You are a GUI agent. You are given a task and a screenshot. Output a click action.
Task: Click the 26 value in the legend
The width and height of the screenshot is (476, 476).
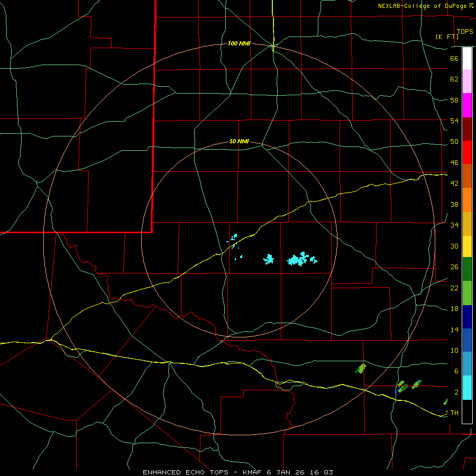[x=454, y=267]
